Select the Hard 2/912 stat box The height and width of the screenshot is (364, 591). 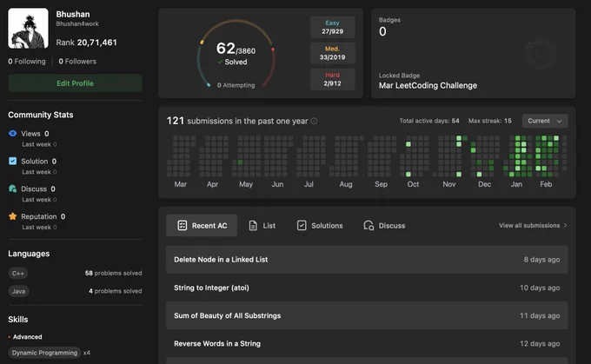point(332,79)
